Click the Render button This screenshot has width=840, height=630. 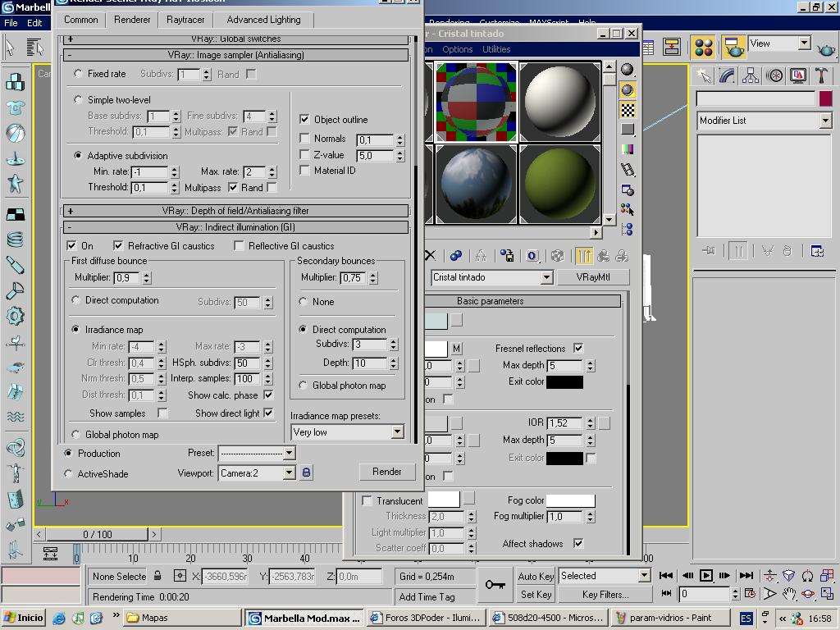click(x=387, y=472)
